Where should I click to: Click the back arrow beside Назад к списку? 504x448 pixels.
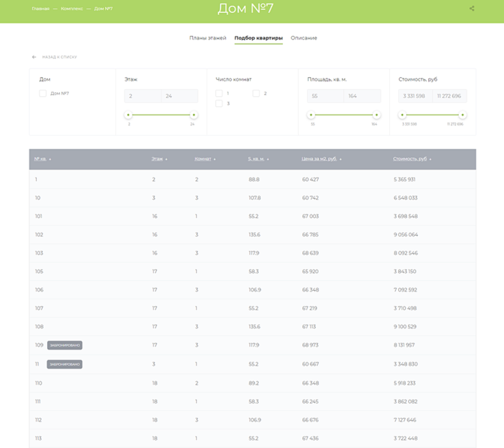click(x=34, y=57)
